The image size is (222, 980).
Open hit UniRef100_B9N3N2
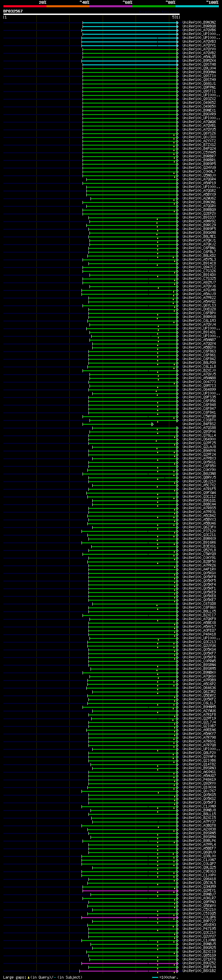pos(199,23)
